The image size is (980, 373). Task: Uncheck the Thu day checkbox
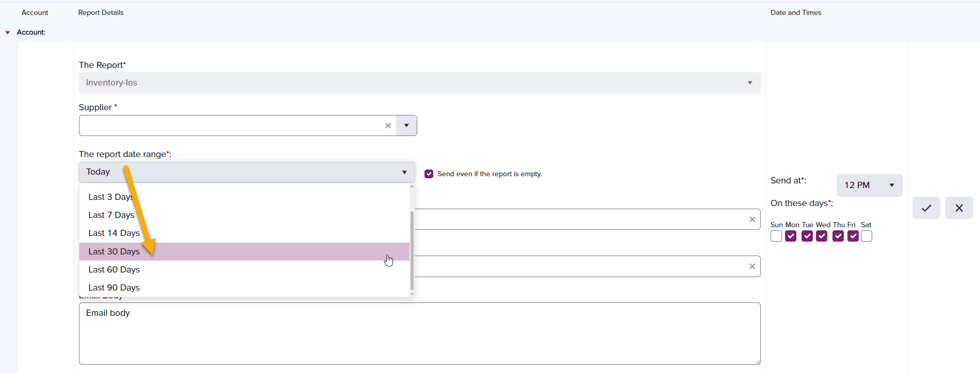tap(838, 236)
